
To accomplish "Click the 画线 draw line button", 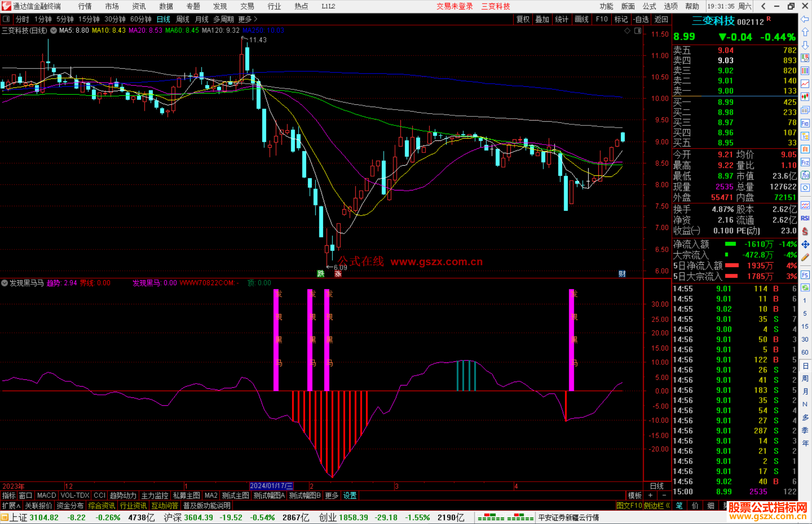I will coord(581,19).
